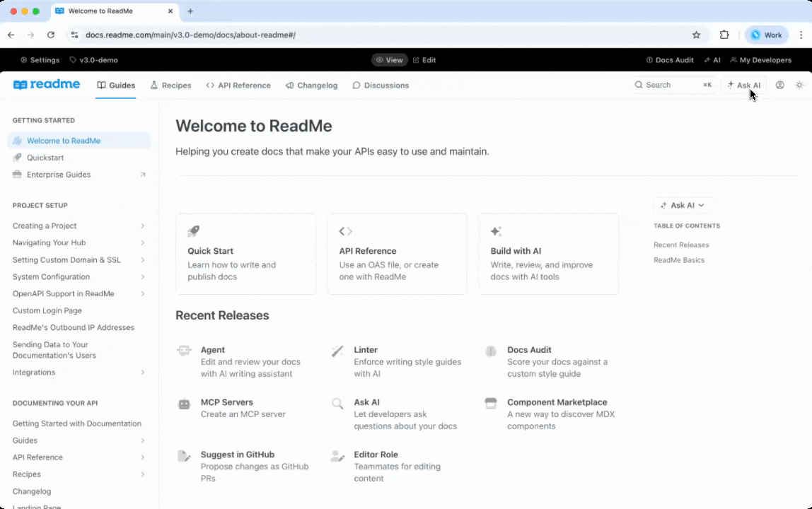Switch to View mode
Image resolution: width=812 pixels, height=509 pixels.
click(390, 60)
